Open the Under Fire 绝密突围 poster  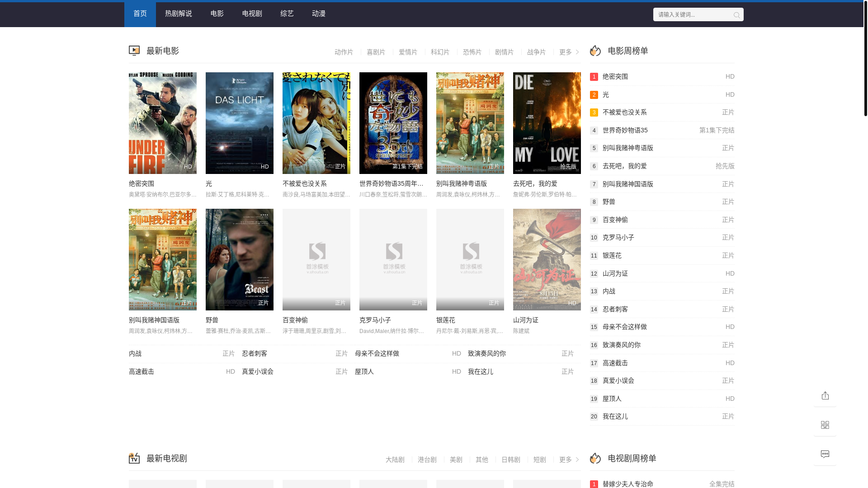[163, 123]
